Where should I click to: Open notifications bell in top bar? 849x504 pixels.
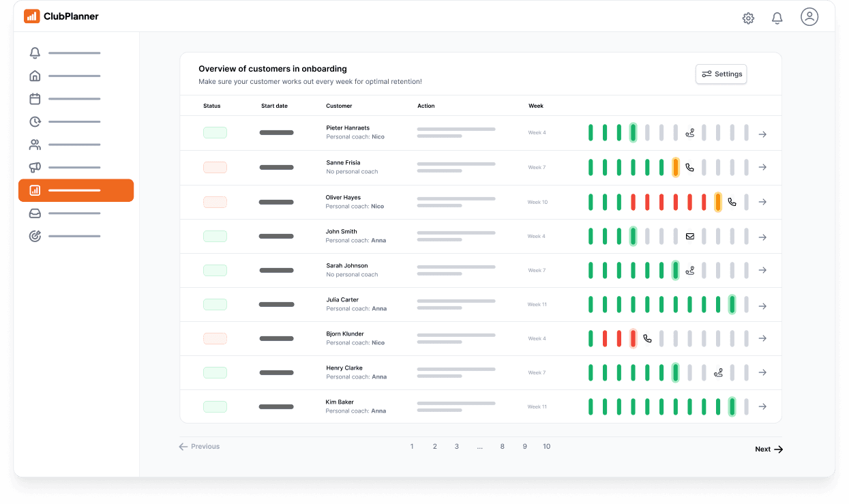click(777, 18)
